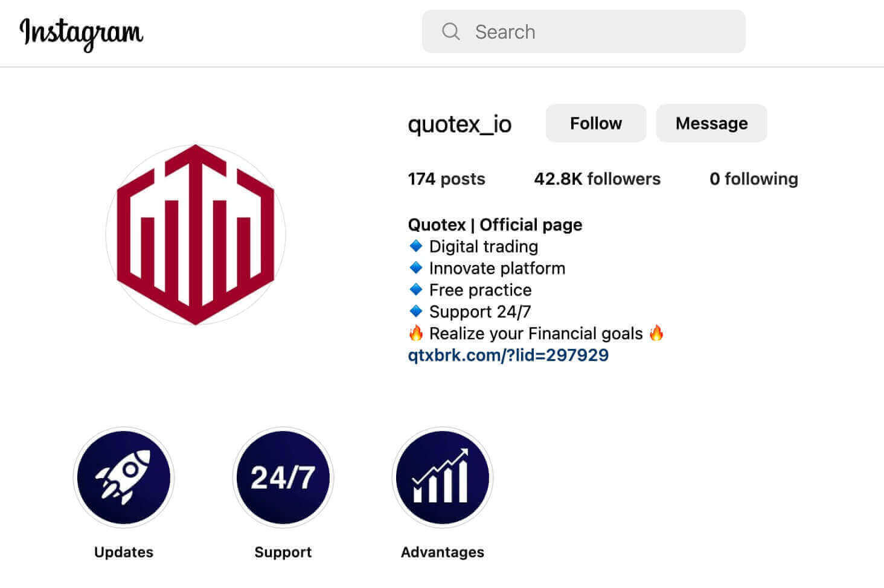The image size is (884, 588).
Task: Open the qtxbrk.com bio link
Action: 508,355
